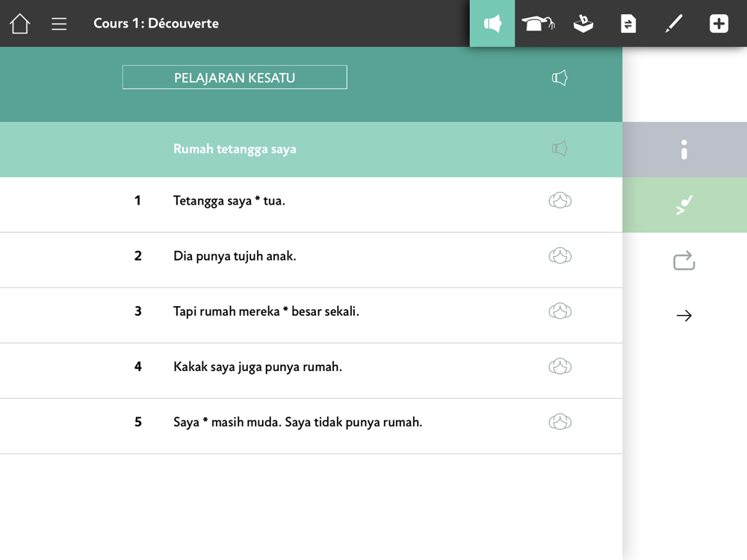The width and height of the screenshot is (747, 560).
Task: Go to next lesson with arrow
Action: click(x=684, y=316)
